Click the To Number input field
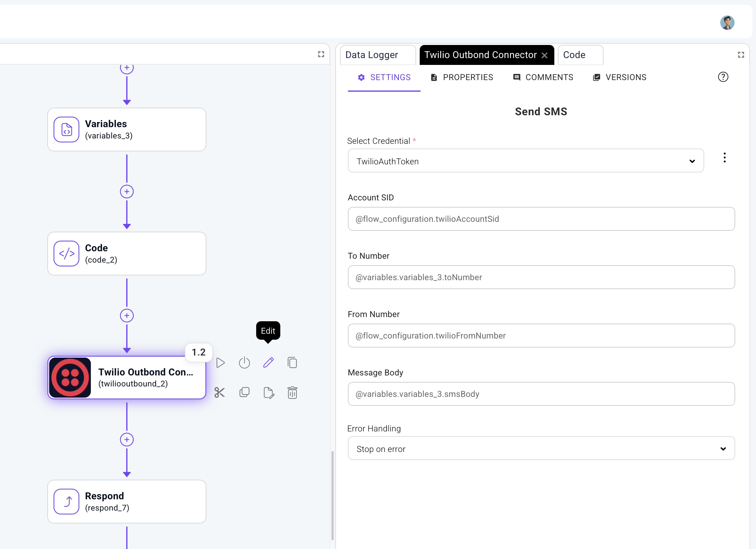Screen dimensions: 756x549 pyautogui.click(x=541, y=277)
